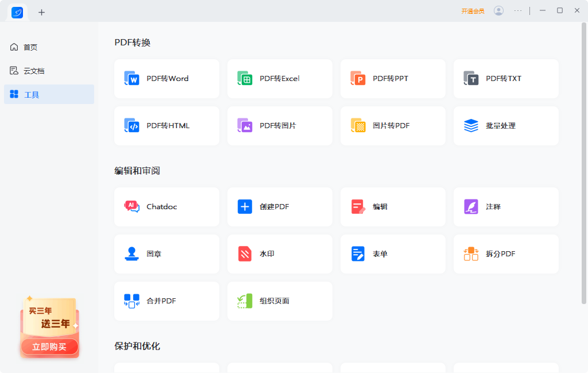Viewport: 588px width, 373px height.
Task: Click the 创建PDF plus icon
Action: coord(245,207)
